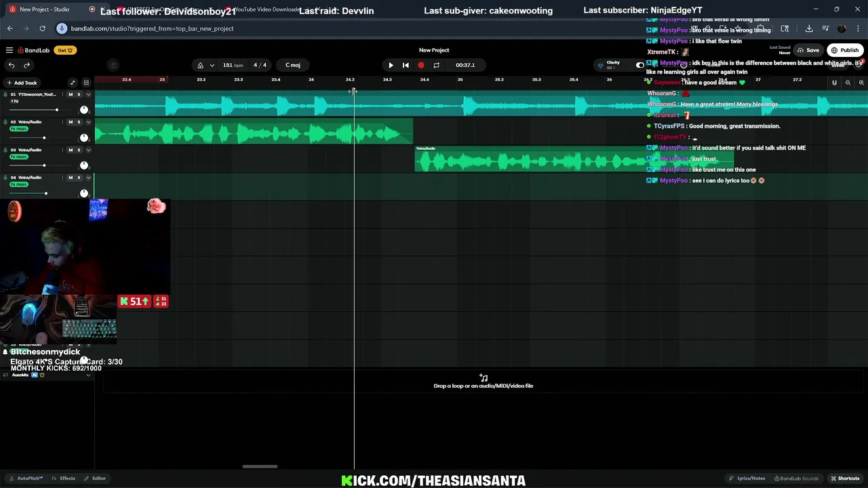Start recording with the red button

click(421, 65)
